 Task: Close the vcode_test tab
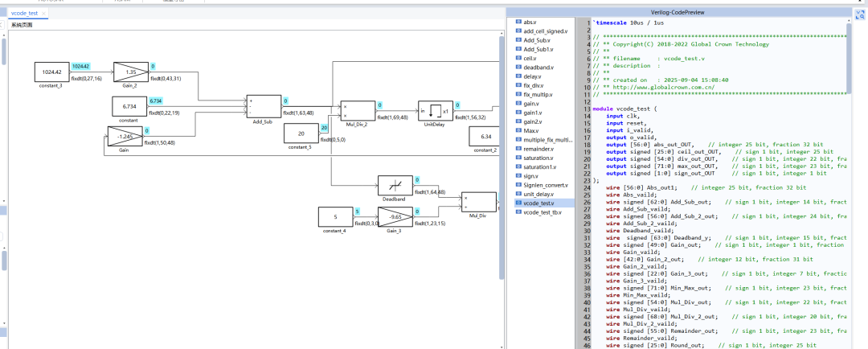(43, 14)
